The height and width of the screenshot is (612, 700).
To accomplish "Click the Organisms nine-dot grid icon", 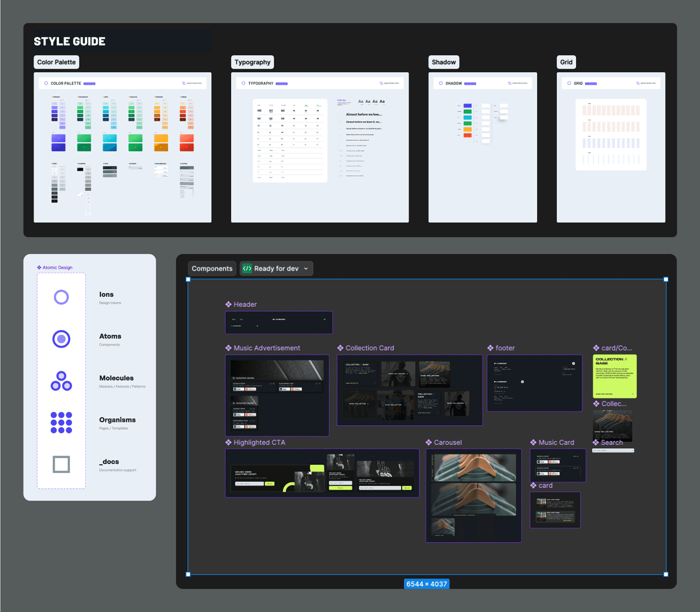I will pos(61,422).
